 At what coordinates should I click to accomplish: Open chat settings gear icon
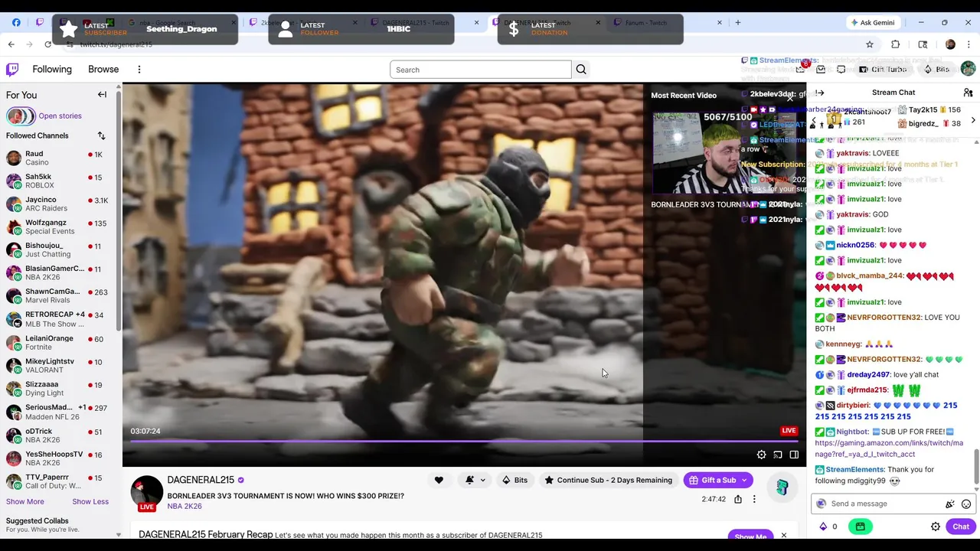point(936,527)
